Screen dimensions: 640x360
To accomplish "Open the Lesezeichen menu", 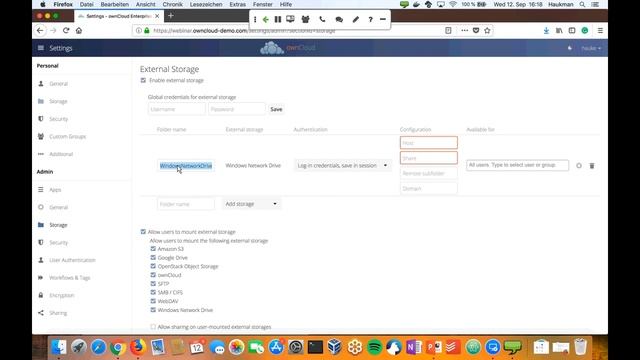I will [206, 4].
